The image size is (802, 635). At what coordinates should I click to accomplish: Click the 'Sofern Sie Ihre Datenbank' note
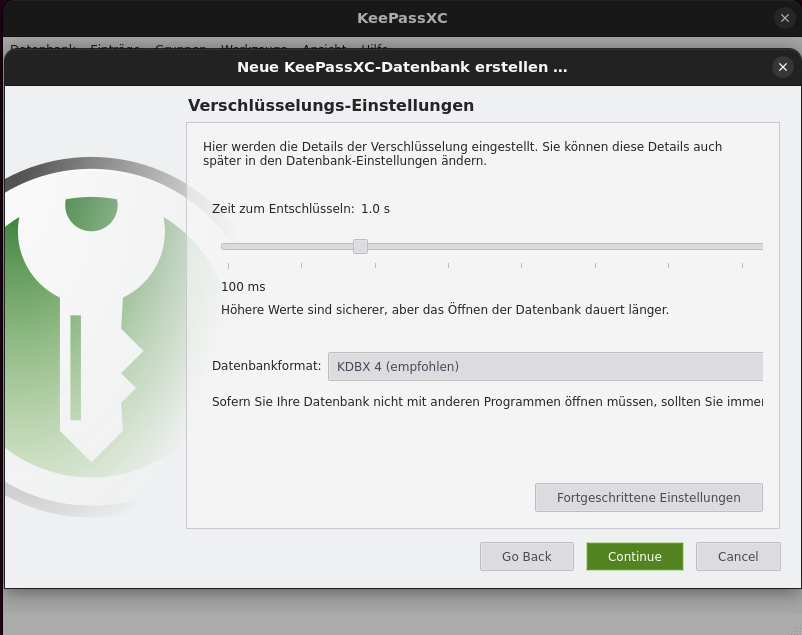point(487,402)
